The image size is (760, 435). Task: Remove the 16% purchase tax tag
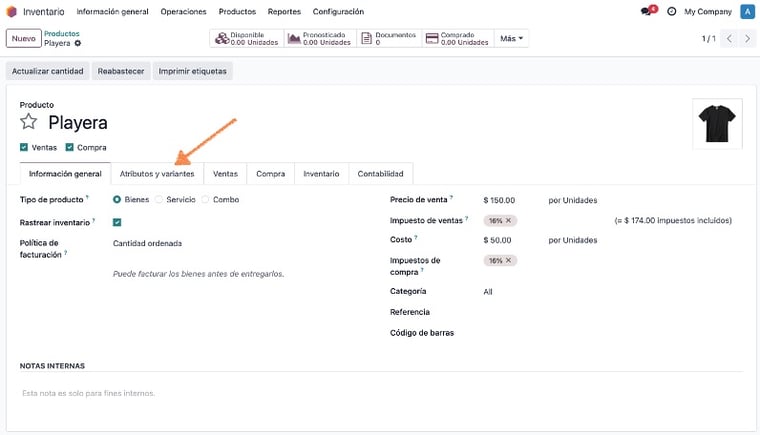508,260
